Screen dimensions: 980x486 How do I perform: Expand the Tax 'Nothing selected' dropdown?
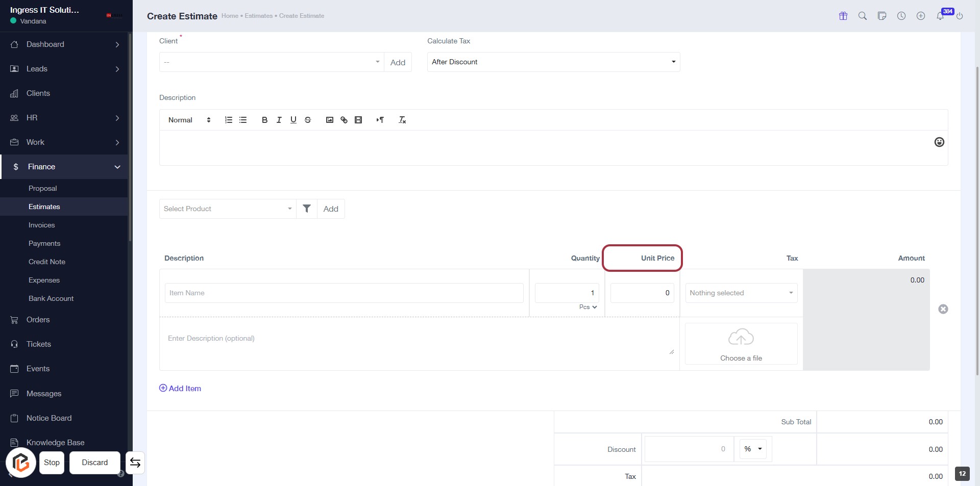coord(741,293)
